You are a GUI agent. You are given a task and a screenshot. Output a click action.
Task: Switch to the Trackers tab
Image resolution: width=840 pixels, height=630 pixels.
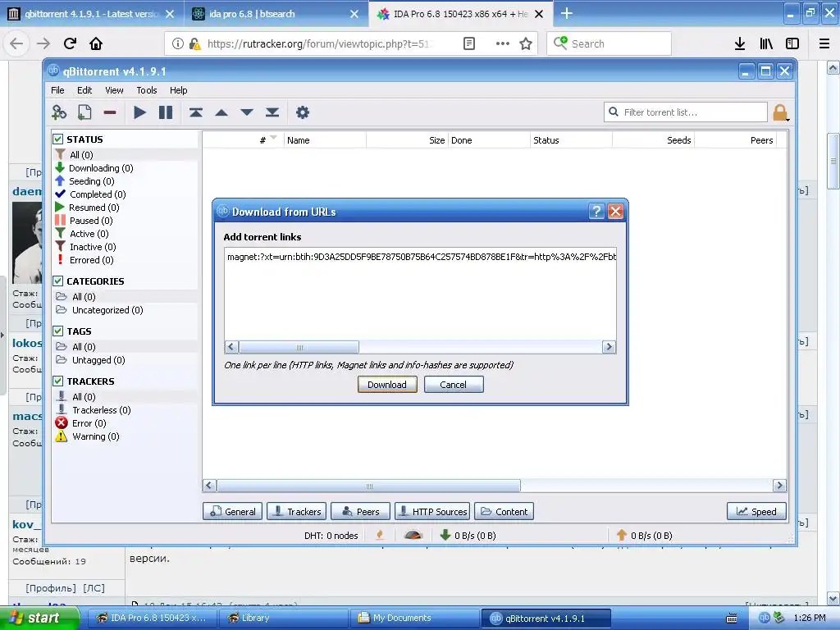[296, 512]
